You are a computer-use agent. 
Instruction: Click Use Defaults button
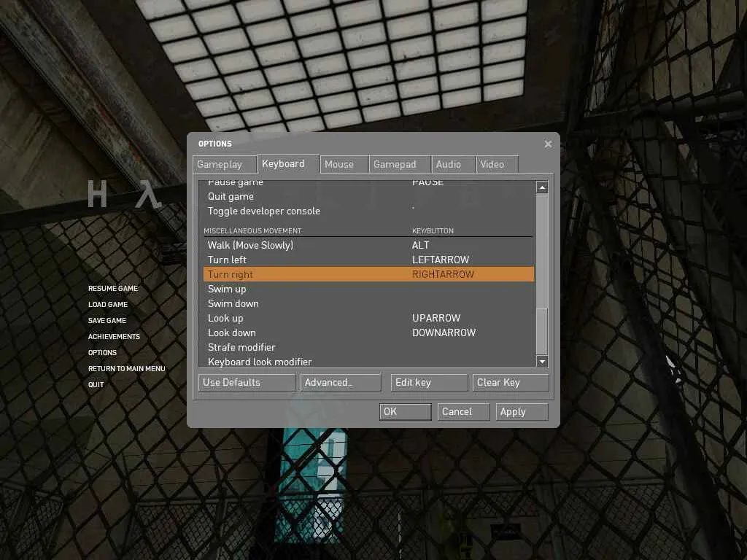pyautogui.click(x=247, y=382)
